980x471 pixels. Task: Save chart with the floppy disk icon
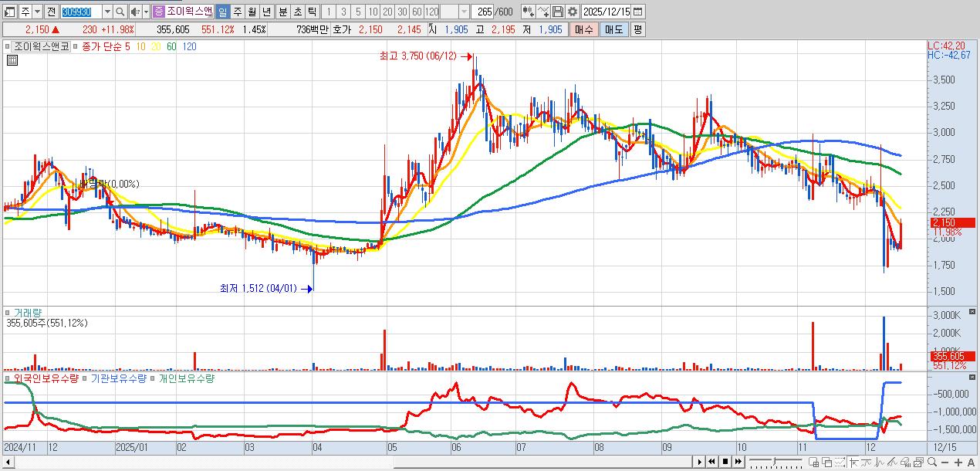click(x=558, y=12)
